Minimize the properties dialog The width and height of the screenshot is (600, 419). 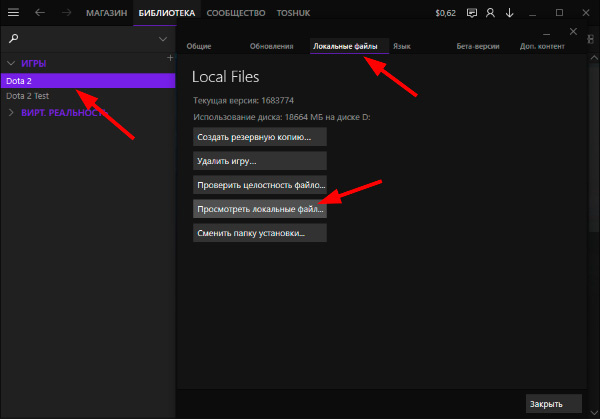coord(546,34)
